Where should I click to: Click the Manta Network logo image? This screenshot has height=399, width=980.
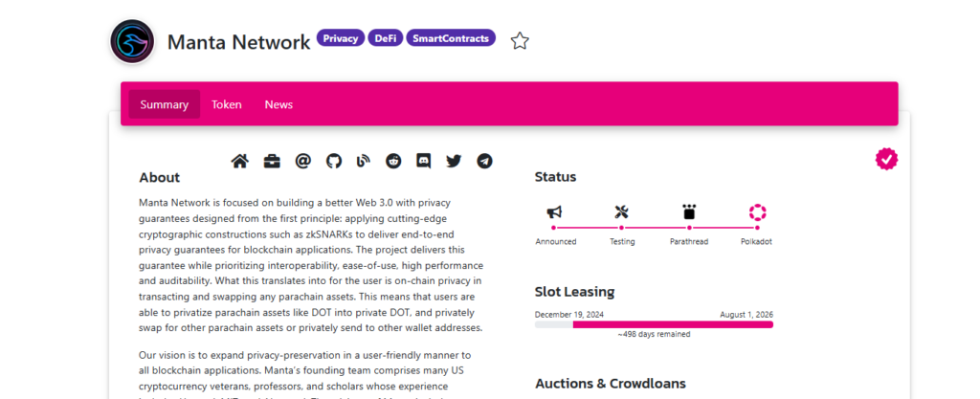point(132,41)
